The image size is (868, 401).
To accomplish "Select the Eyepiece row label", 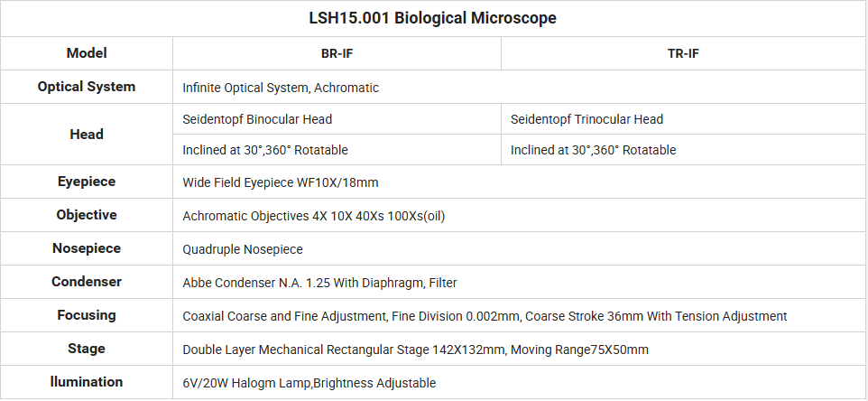I will click(x=87, y=182).
